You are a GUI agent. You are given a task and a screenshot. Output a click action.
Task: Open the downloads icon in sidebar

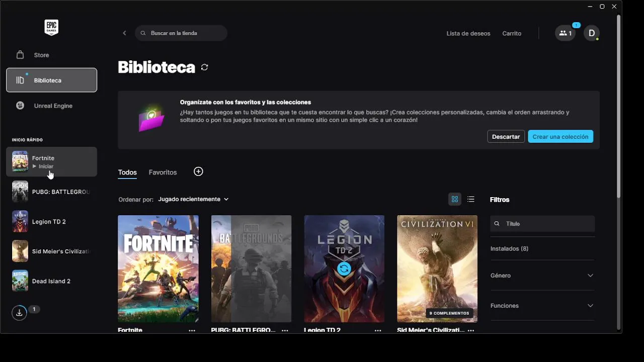click(x=19, y=313)
